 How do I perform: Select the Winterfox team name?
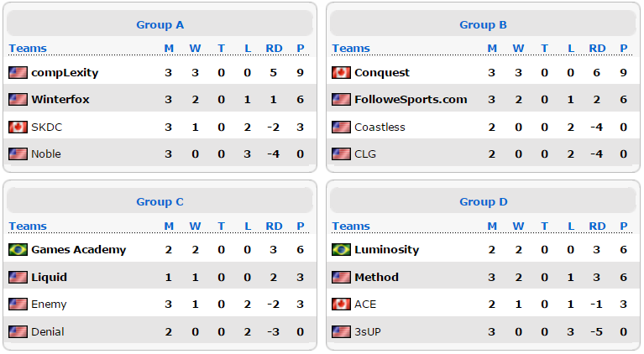60,100
